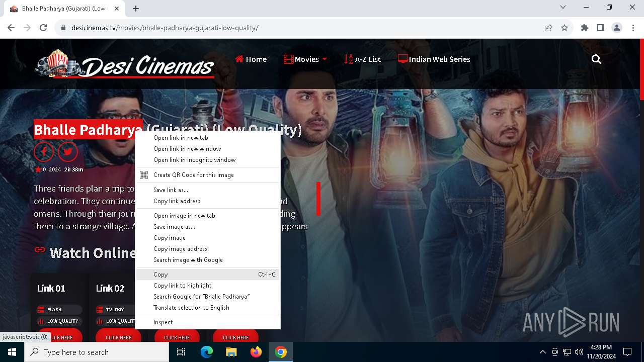
Task: Open Task View on the taskbar
Action: (x=181, y=352)
